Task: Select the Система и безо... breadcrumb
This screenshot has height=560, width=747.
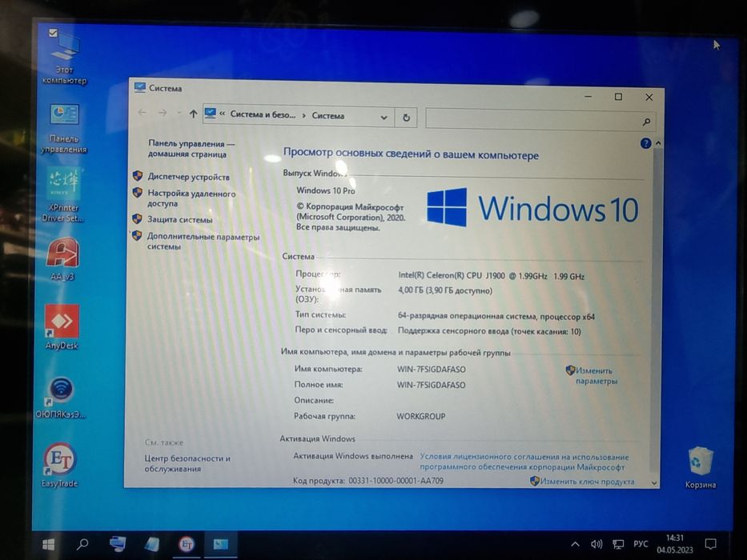Action: (x=263, y=114)
